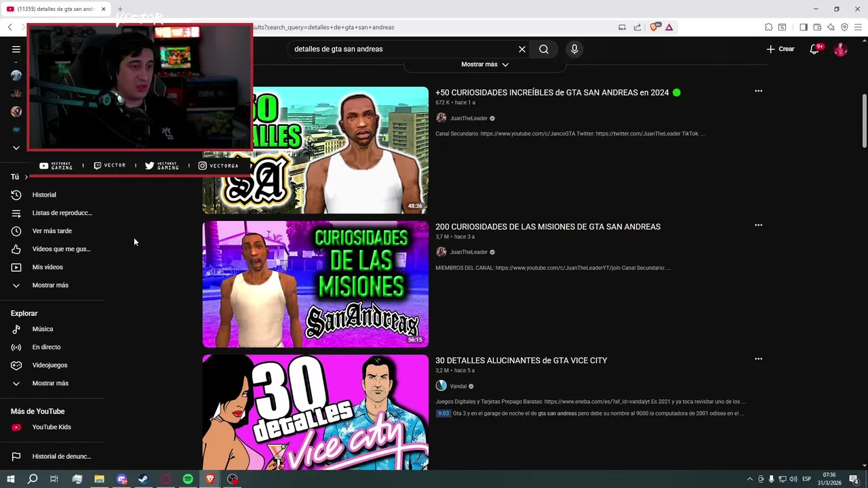Screen dimensions: 868x488
Task: Open volume control in system tray
Action: point(793,479)
